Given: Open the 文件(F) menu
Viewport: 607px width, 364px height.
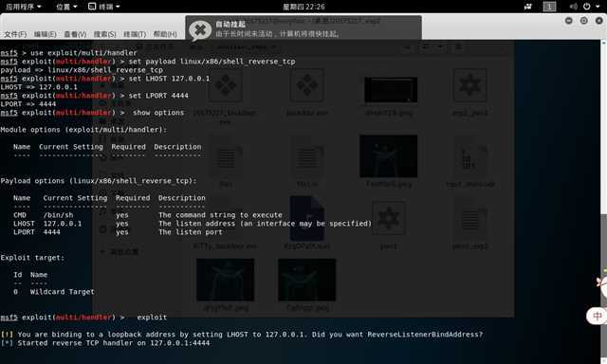Looking at the screenshot, I should click(15, 34).
